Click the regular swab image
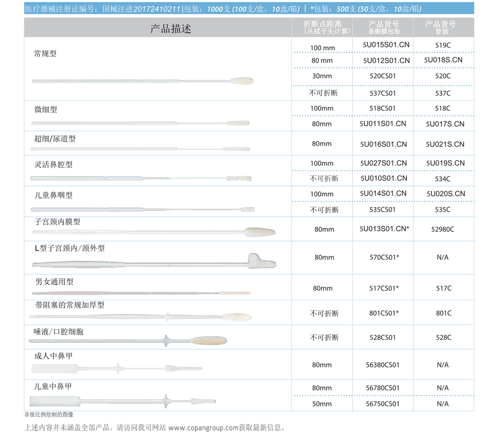The image size is (504, 435). [143, 81]
